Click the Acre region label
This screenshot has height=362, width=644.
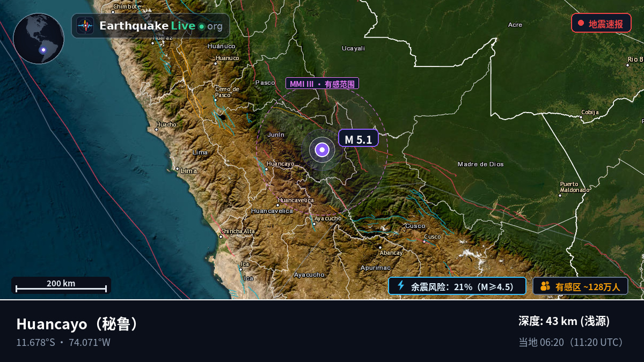[515, 25]
